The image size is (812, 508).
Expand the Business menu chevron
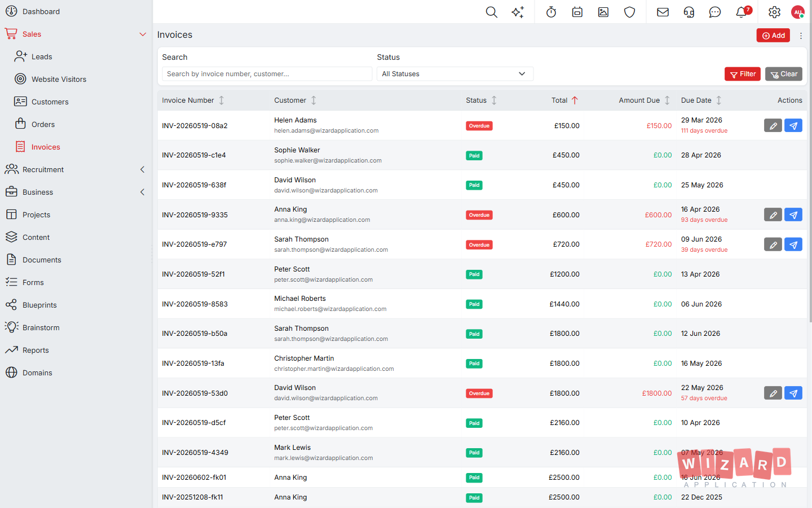(143, 192)
